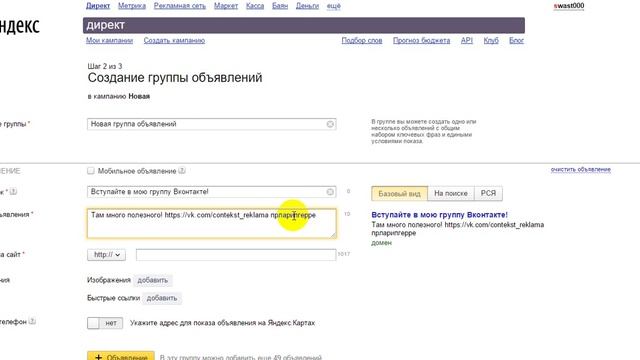Focus the empty site link URL field
This screenshot has width=640, height=360.
[236, 255]
